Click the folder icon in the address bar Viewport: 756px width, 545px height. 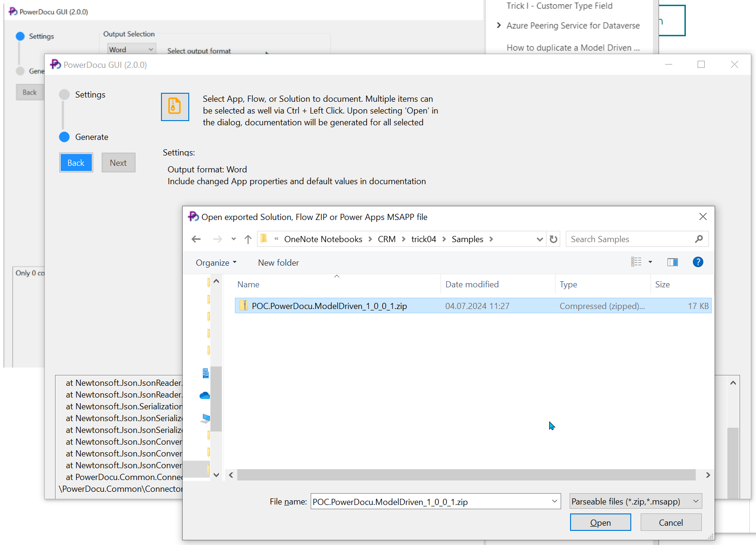point(264,239)
